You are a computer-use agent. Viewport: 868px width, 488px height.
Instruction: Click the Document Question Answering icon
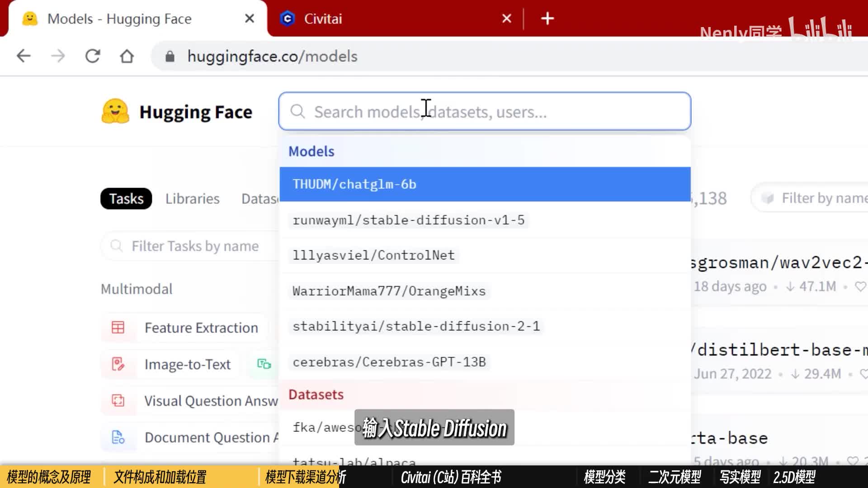coord(118,437)
